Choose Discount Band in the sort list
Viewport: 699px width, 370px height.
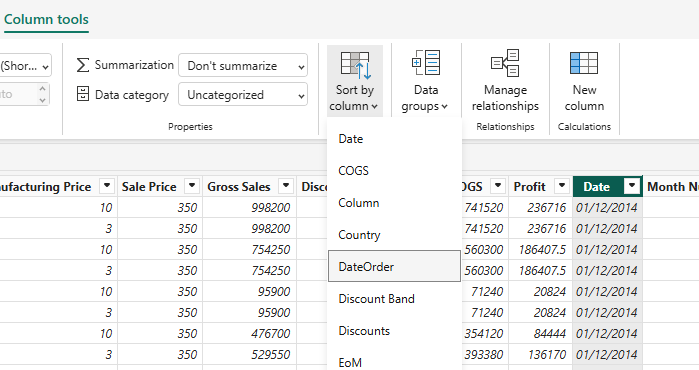(x=394, y=299)
